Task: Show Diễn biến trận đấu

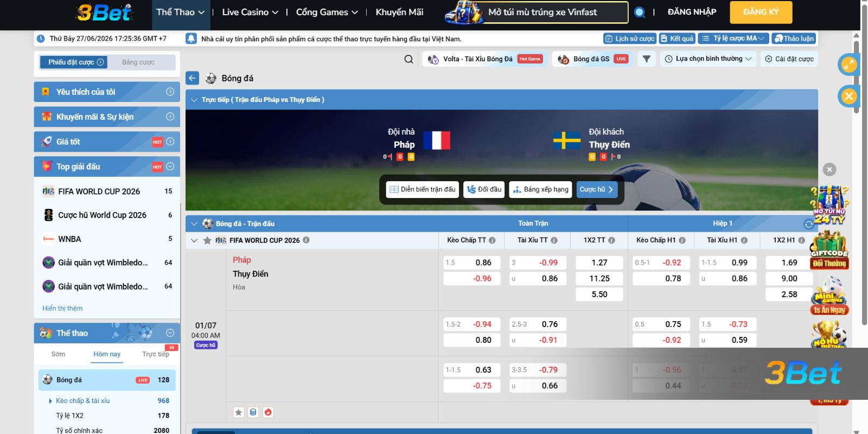Action: (x=423, y=189)
